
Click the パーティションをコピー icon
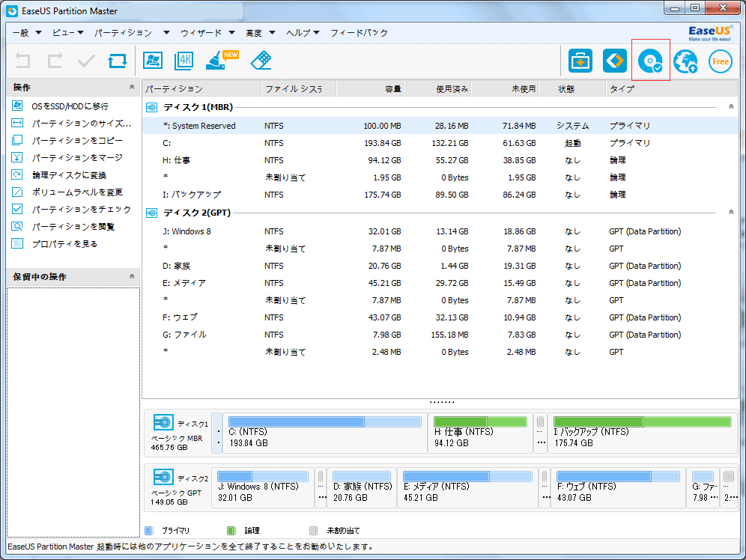17,140
